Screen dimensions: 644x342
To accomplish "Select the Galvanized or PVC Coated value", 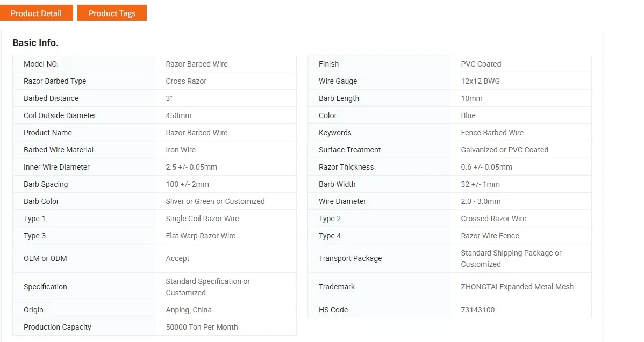I will (504, 150).
